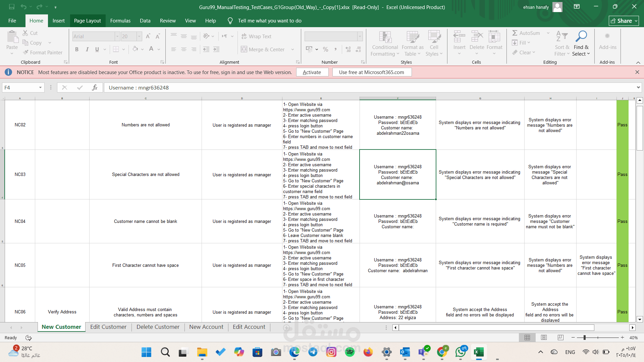Screen dimensions: 644x362
Task: Click Use free at Microsoft365.com button
Action: (371, 72)
